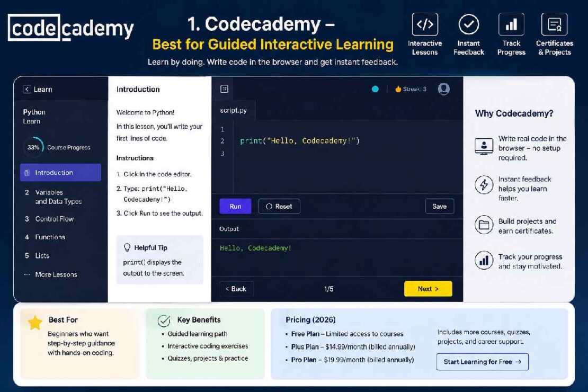Click line number 1 in the editor
Screen dimensions: 588x392
tap(222, 129)
